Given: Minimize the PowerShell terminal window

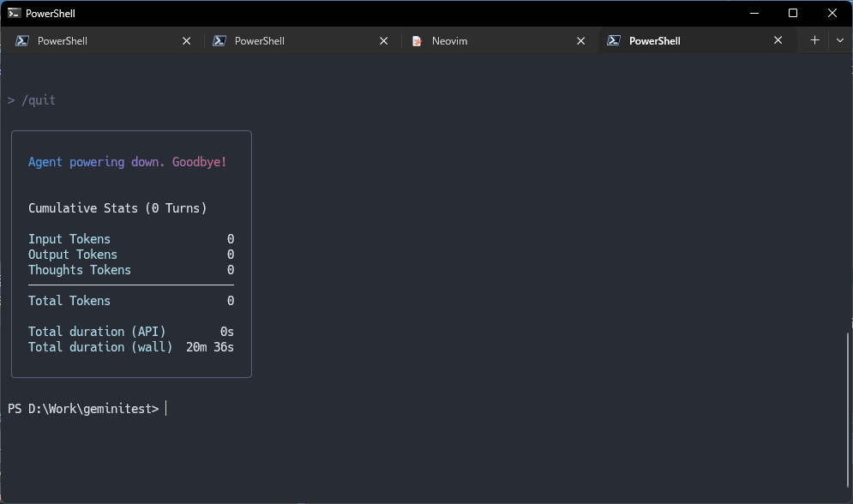Looking at the screenshot, I should [x=754, y=13].
